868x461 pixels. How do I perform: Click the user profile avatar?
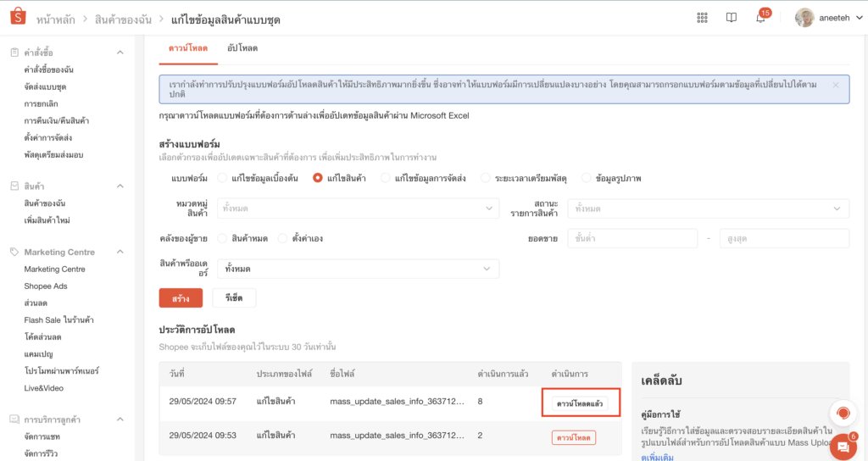[804, 18]
